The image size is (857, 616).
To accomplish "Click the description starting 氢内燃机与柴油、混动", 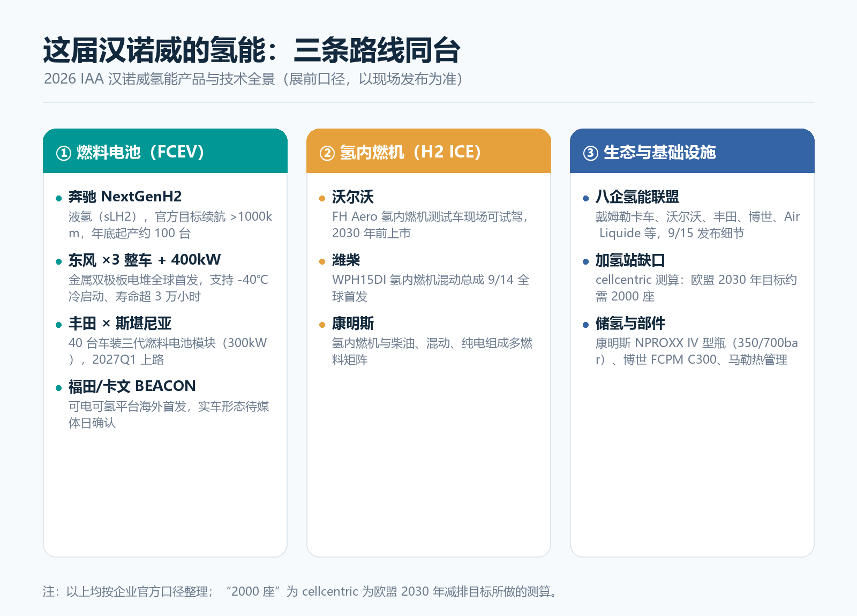I will [432, 351].
